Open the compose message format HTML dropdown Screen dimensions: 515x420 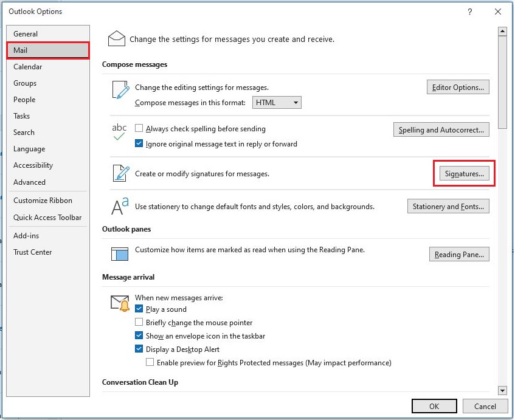click(x=277, y=103)
